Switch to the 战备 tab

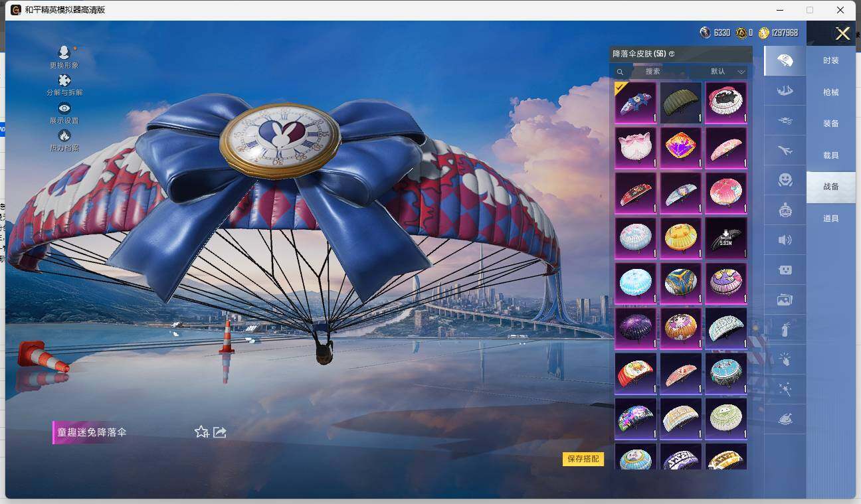[x=830, y=187]
